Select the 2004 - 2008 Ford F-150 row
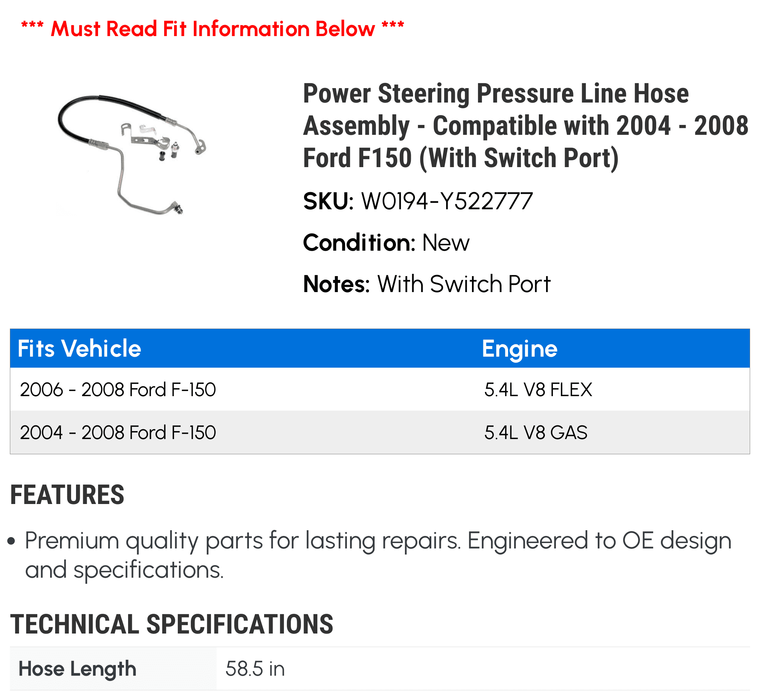Screen dimensions: 760x700 [x=380, y=432]
